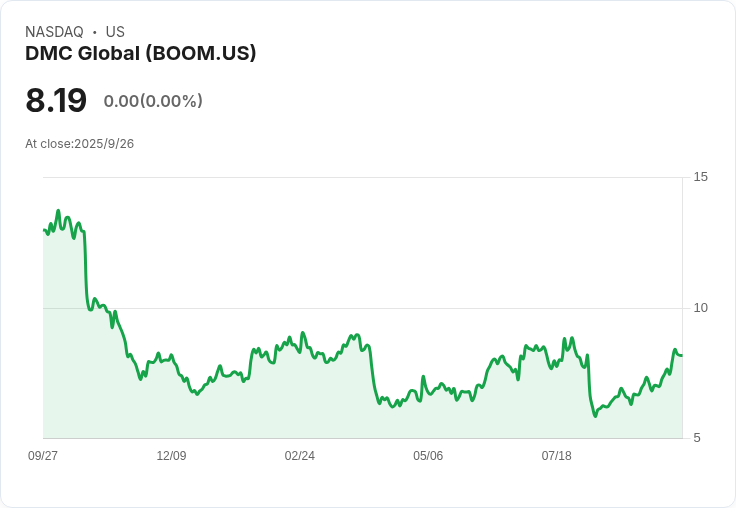Click the chart's lowest dip after 07/18

coord(595,415)
